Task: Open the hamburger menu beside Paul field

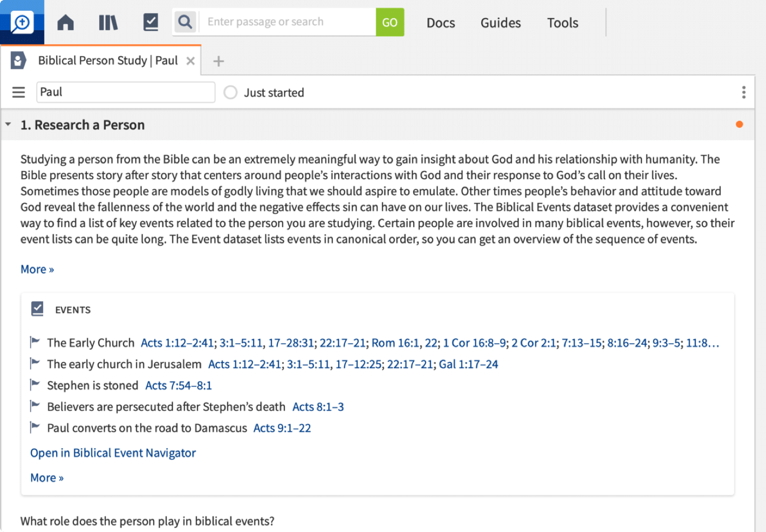Action: coord(19,93)
